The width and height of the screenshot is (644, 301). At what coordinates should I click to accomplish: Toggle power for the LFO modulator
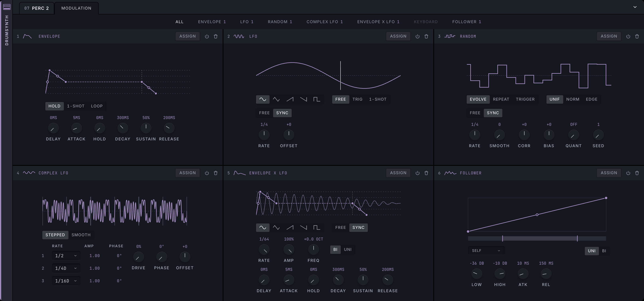point(418,36)
